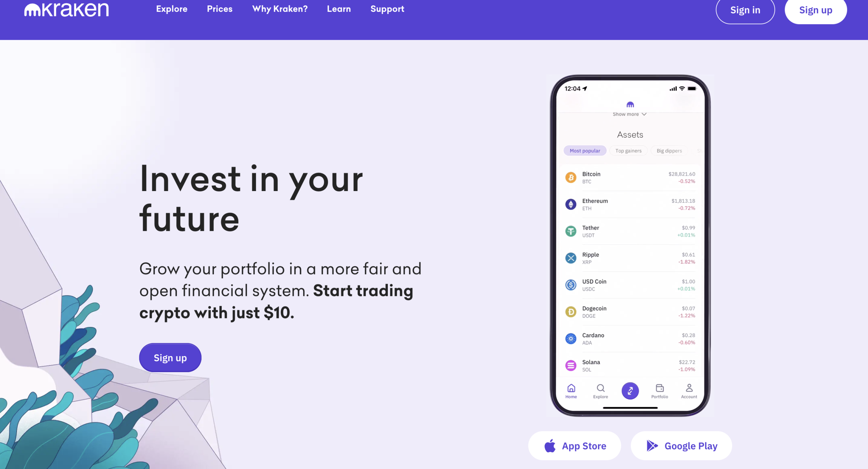The image size is (868, 469).
Task: Open the Explore navigation menu item
Action: (x=172, y=9)
